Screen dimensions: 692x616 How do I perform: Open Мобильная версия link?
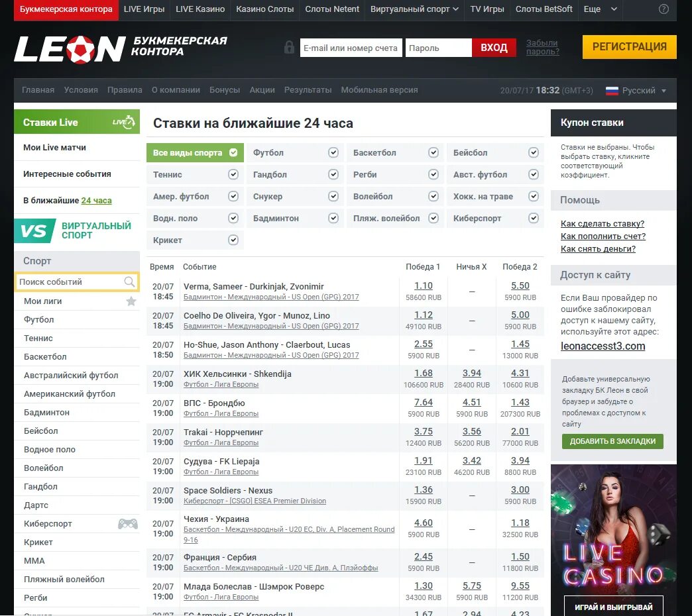[x=379, y=90]
